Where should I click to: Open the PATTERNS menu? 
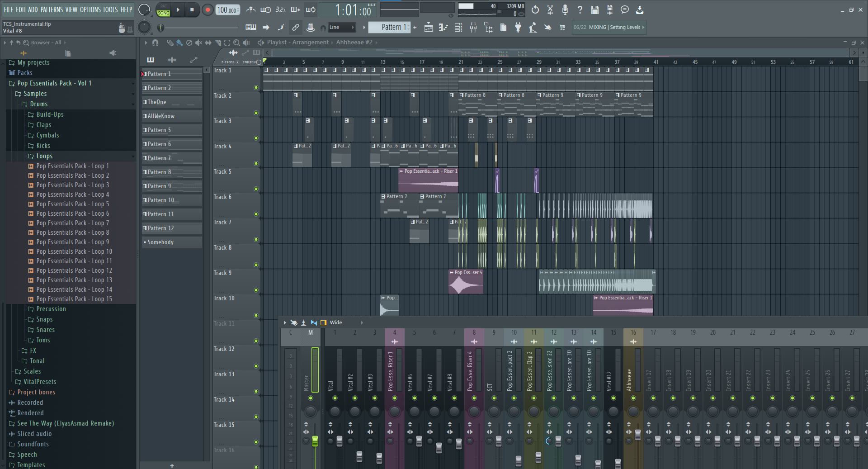click(52, 9)
